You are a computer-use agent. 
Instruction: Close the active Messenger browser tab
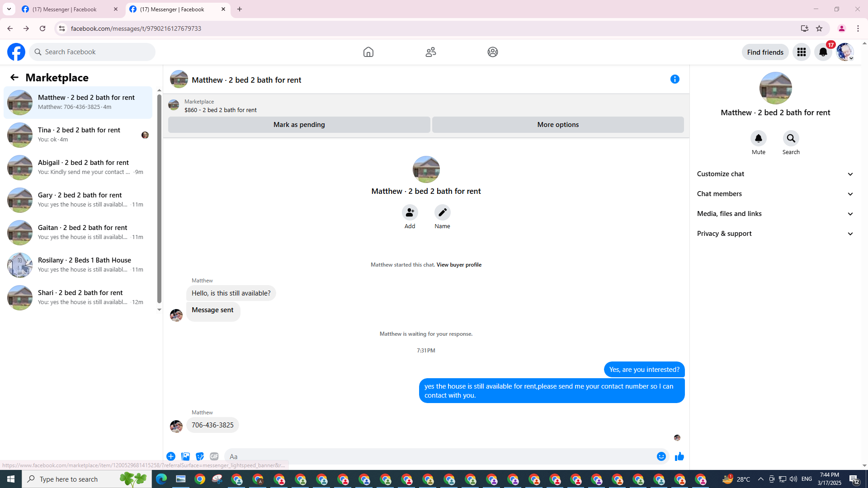pos(223,9)
